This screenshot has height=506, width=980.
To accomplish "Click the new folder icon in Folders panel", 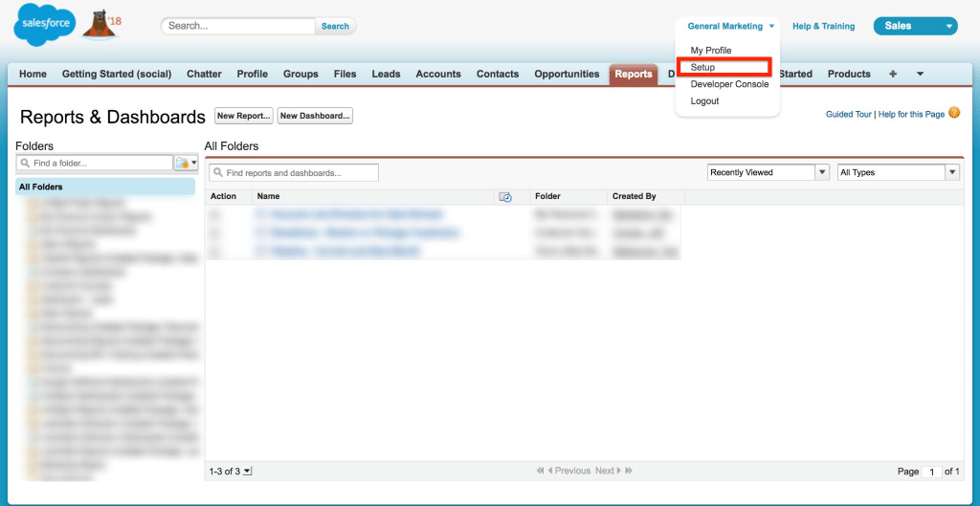I will [187, 163].
